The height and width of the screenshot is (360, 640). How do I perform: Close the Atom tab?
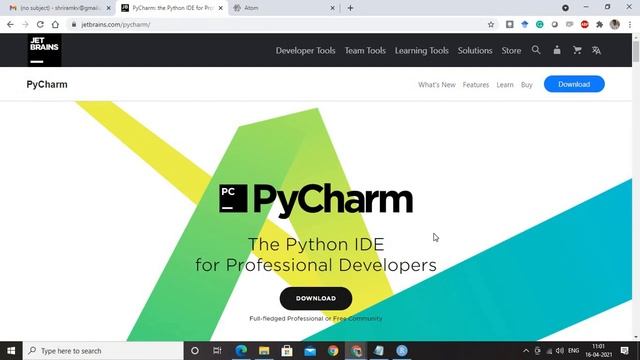coord(332,8)
